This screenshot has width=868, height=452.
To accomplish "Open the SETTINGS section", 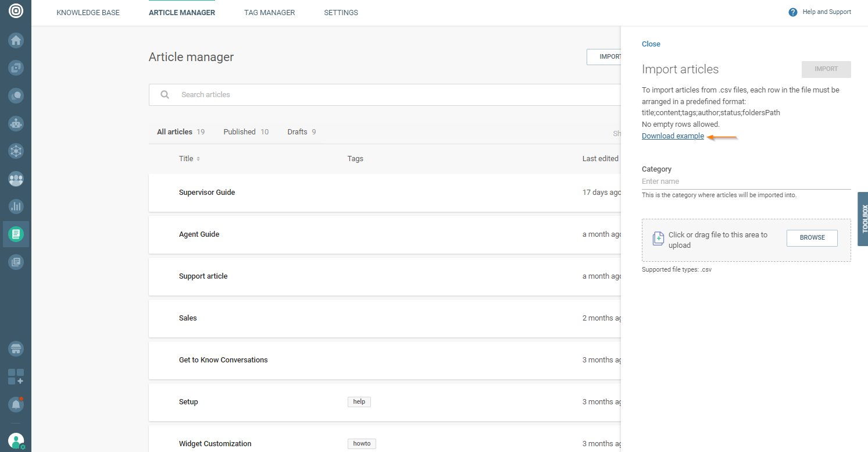I will click(x=340, y=12).
